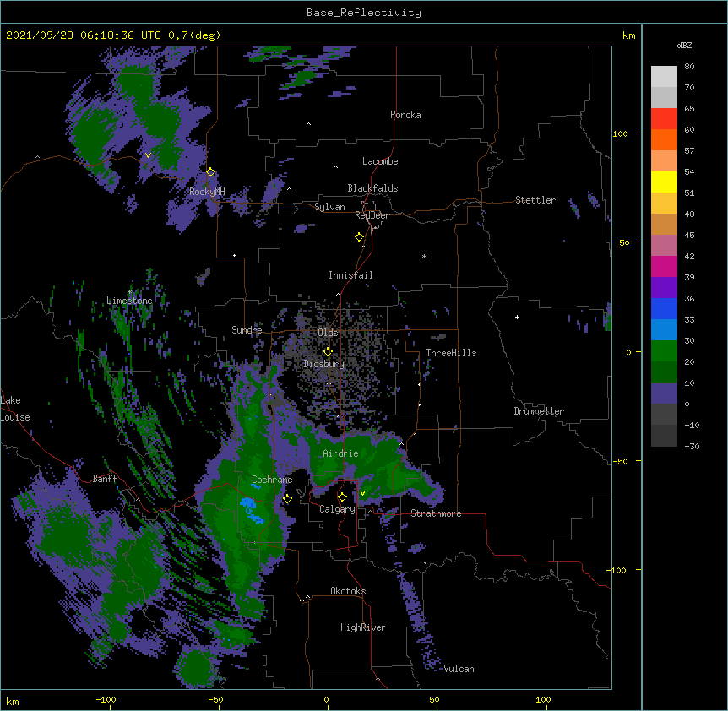Image resolution: width=728 pixels, height=711 pixels.
Task: Click the dBZ heading above the legend
Action: 684,45
